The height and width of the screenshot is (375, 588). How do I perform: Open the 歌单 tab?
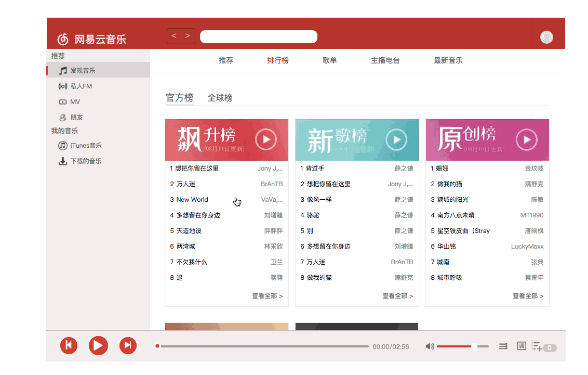point(330,60)
